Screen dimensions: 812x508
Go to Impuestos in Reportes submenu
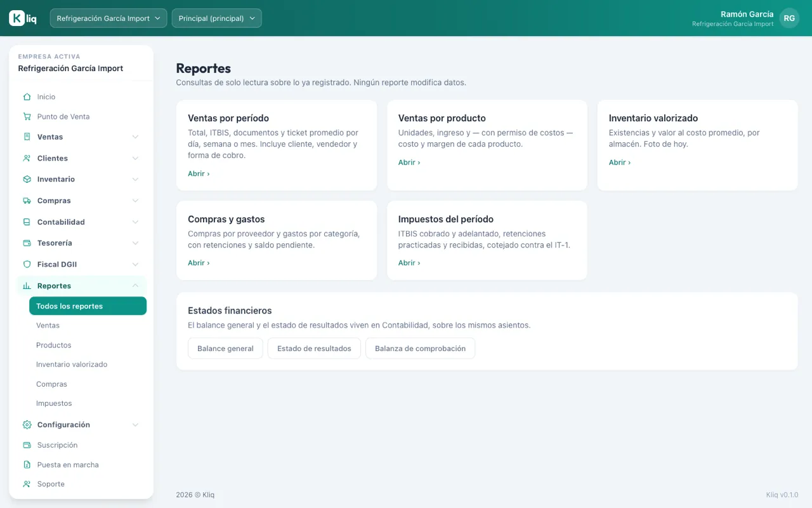[54, 403]
